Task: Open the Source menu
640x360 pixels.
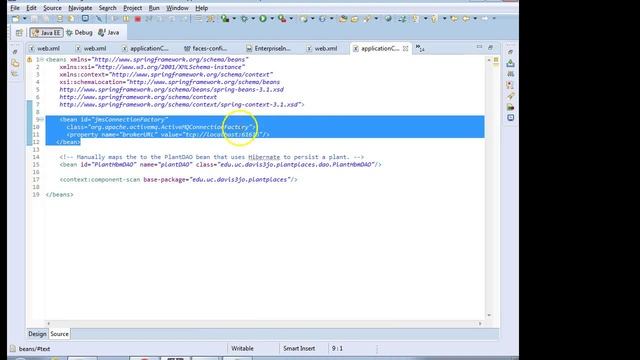Action: (52, 8)
